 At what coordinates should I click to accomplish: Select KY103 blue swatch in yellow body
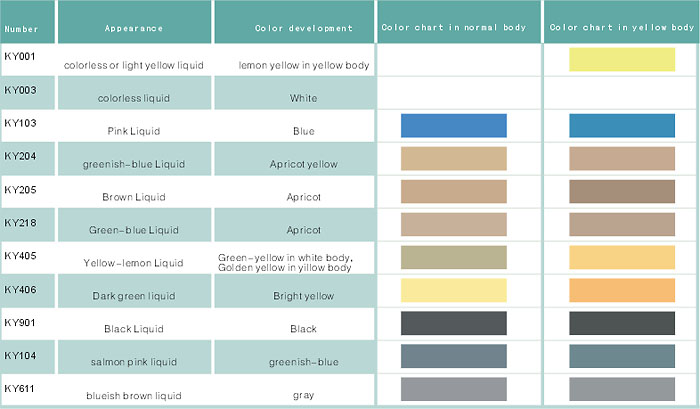pos(622,125)
